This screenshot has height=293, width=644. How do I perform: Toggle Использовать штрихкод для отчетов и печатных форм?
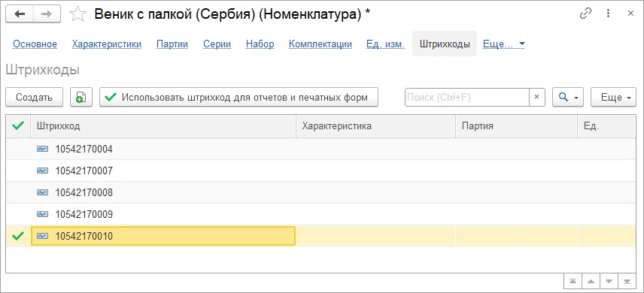238,97
